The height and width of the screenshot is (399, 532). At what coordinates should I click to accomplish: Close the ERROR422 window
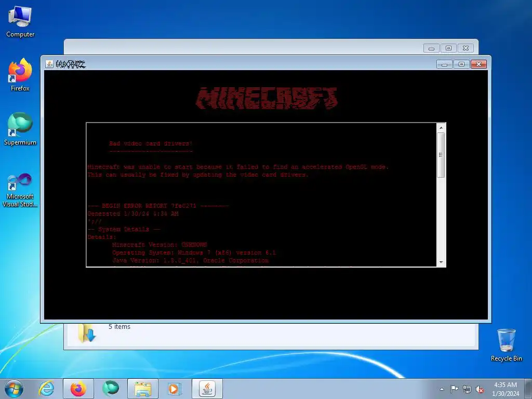[x=478, y=64]
